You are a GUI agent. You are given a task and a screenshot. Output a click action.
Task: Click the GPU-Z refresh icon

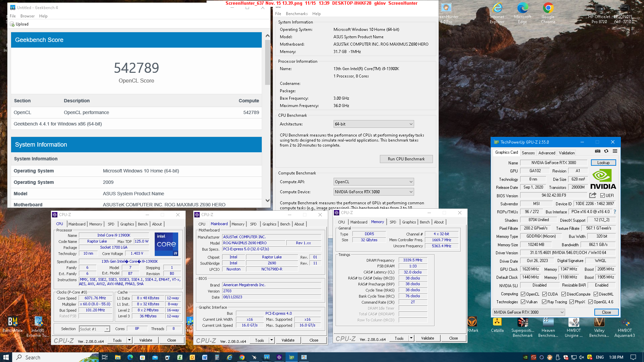[606, 151]
